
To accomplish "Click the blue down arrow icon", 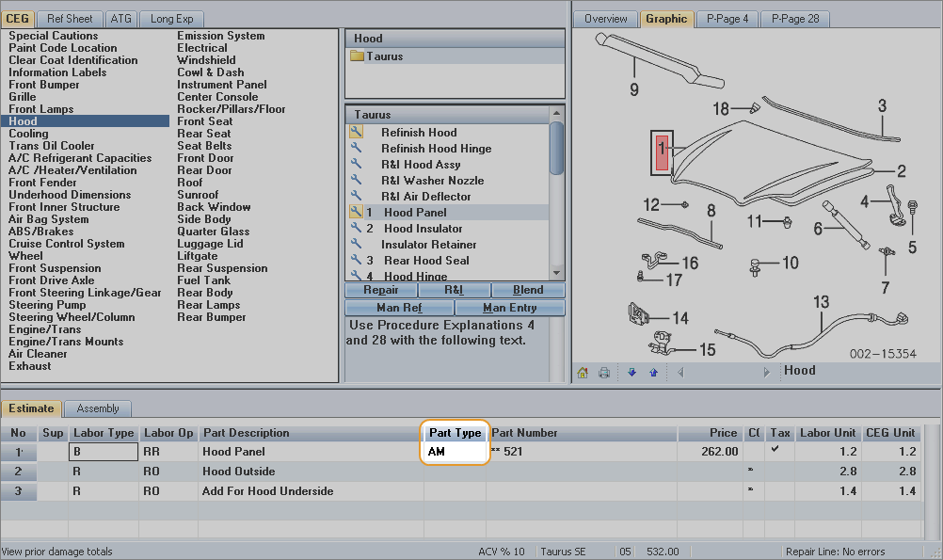I will point(631,372).
